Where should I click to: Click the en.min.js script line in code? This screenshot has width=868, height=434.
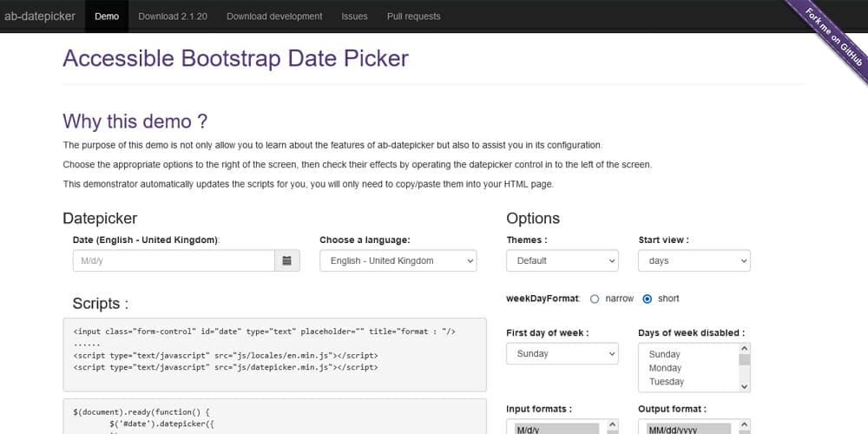(226, 355)
